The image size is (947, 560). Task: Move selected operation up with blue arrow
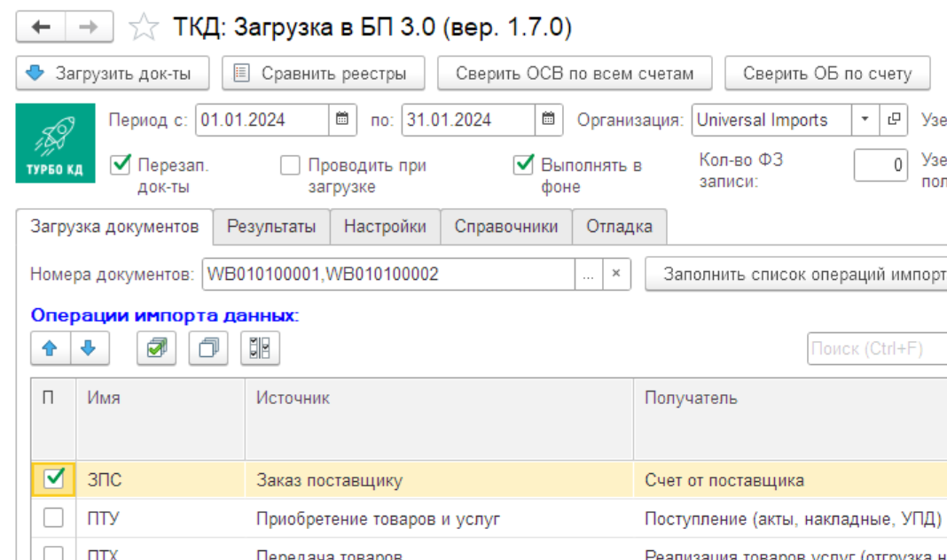tap(49, 347)
